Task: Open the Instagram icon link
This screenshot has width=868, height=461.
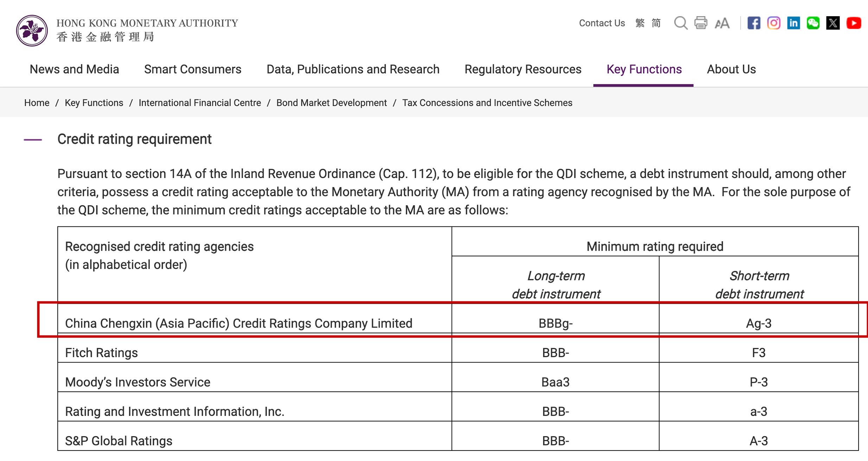Action: click(x=773, y=23)
